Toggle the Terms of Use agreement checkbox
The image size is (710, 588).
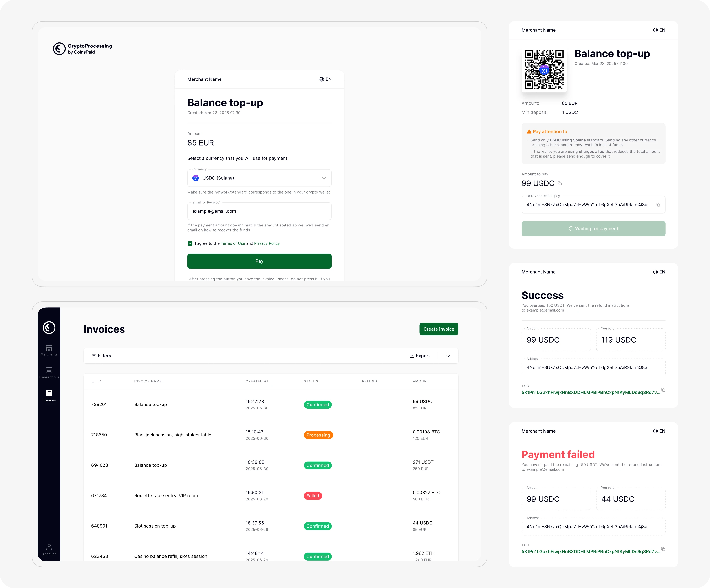coord(190,243)
